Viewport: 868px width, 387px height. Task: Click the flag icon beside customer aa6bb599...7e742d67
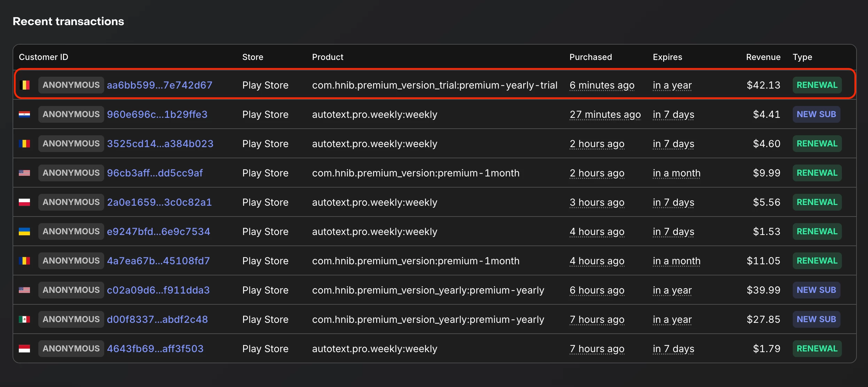[x=24, y=85]
